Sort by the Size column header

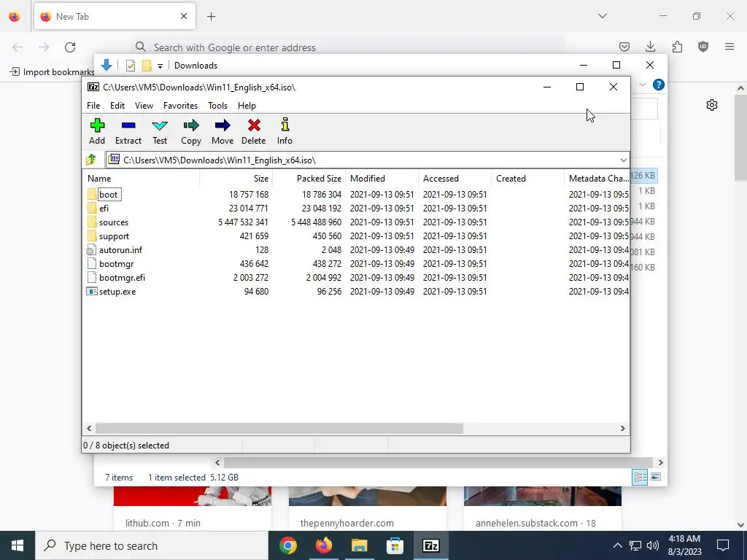(236, 179)
